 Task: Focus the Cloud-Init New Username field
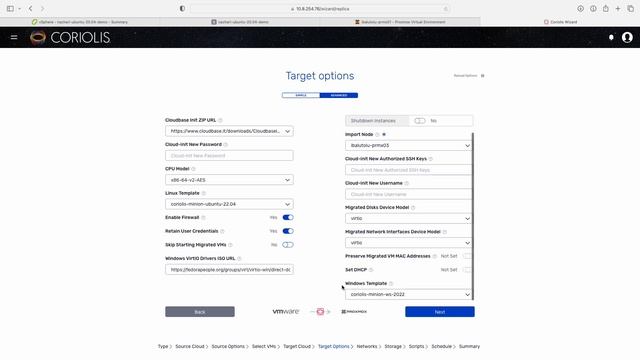(409, 194)
